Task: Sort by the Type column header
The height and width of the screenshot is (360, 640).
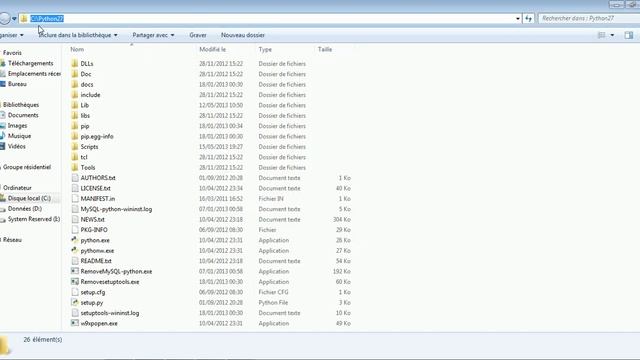Action: click(x=265, y=49)
